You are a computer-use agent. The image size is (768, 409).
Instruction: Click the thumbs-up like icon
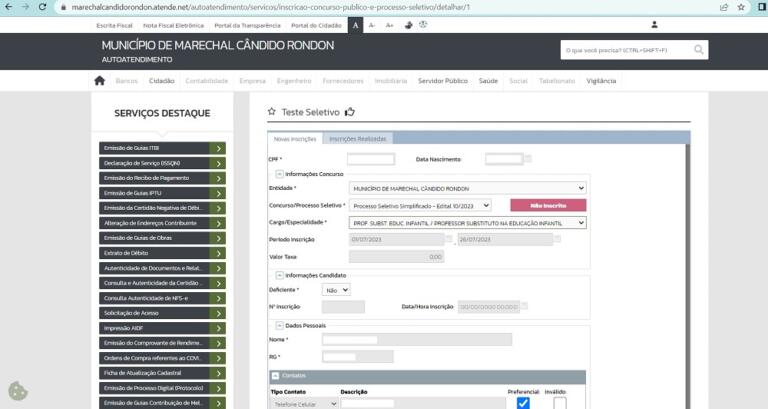point(350,113)
